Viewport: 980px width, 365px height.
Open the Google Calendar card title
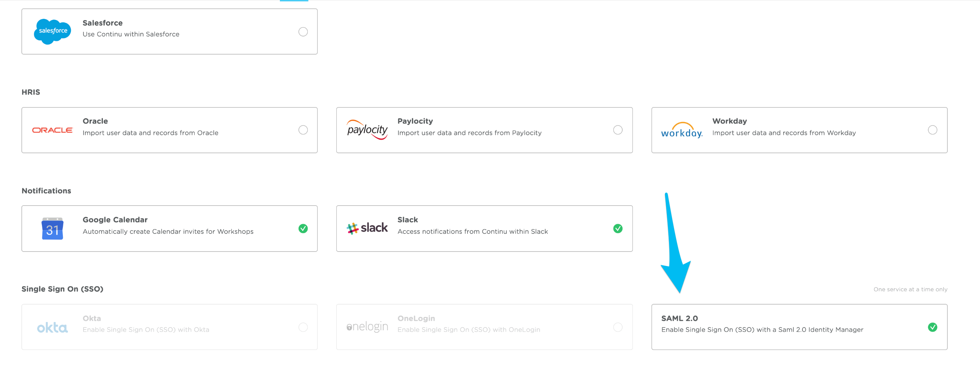coord(115,220)
